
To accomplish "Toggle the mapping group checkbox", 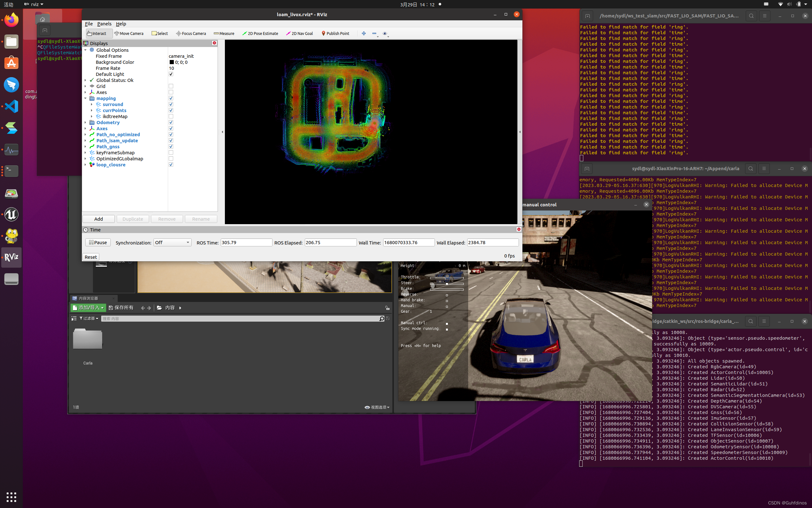I will (171, 98).
